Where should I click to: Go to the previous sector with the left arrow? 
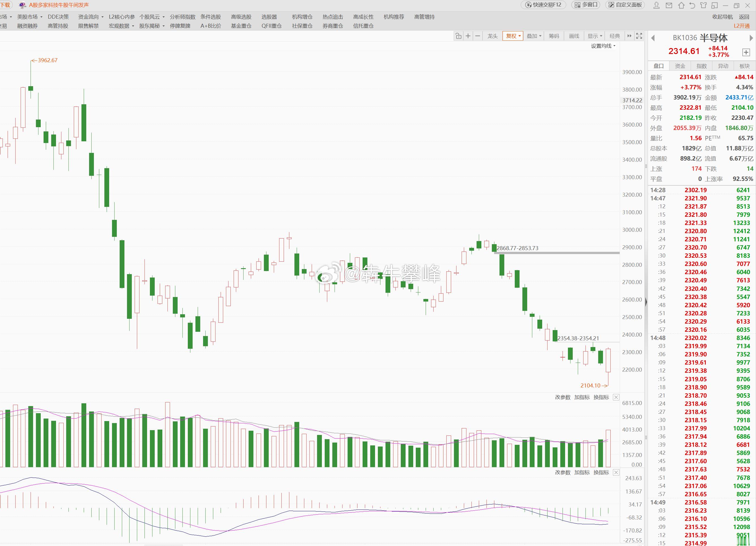point(653,38)
